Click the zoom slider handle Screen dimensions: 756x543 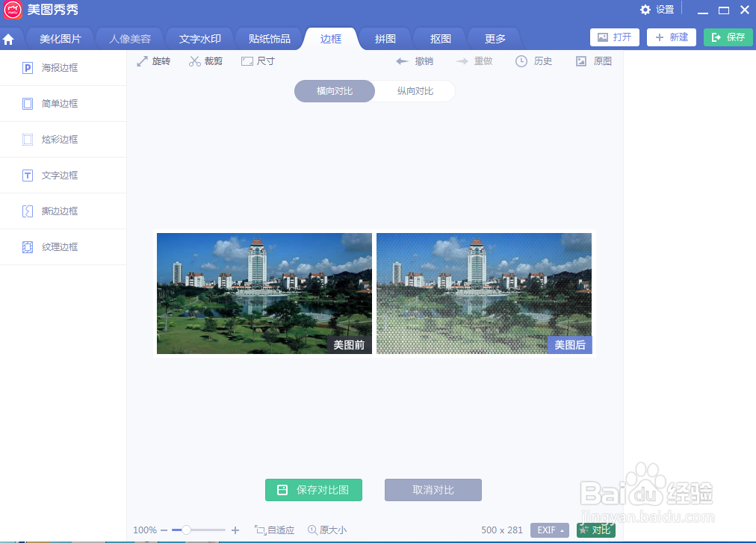[x=186, y=530]
